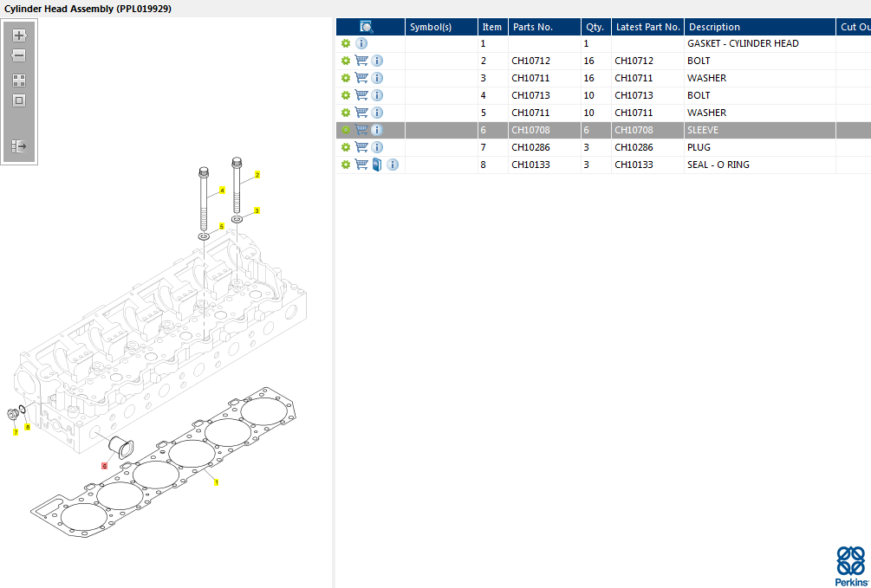Screen dimensions: 871x588
Task: Zoom in on the diagram with plus button
Action: pos(19,36)
